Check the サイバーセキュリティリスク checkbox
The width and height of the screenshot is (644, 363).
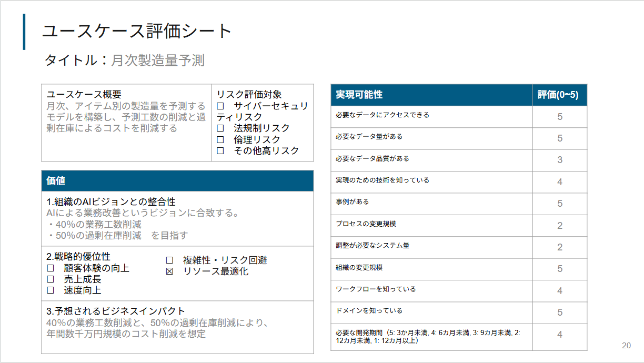click(x=220, y=106)
